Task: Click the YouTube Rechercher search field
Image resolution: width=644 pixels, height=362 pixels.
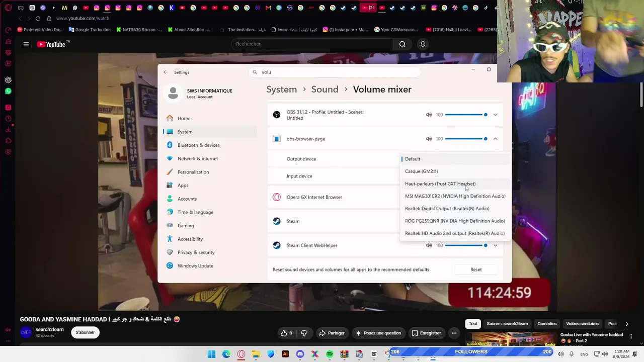Action: pyautogui.click(x=312, y=44)
